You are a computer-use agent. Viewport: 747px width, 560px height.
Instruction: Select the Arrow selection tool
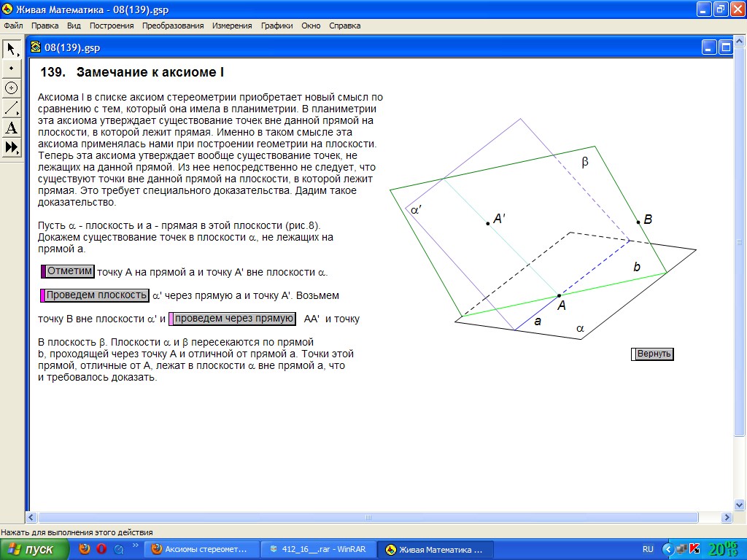click(x=11, y=49)
